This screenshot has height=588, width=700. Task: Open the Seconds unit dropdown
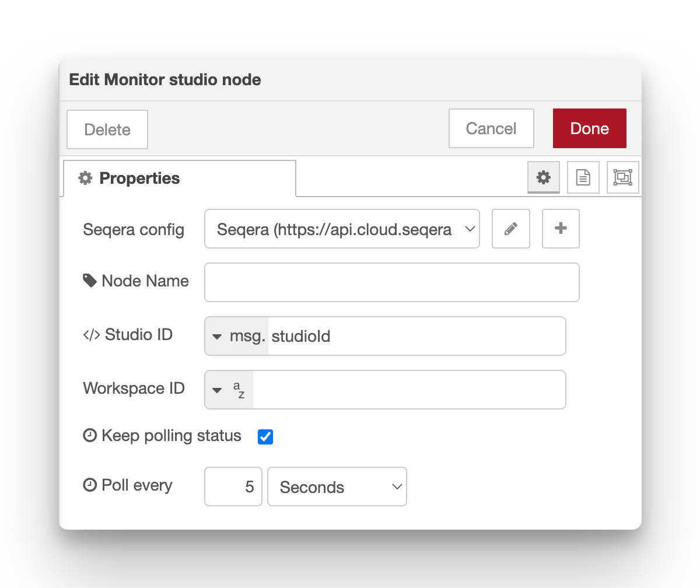[337, 487]
